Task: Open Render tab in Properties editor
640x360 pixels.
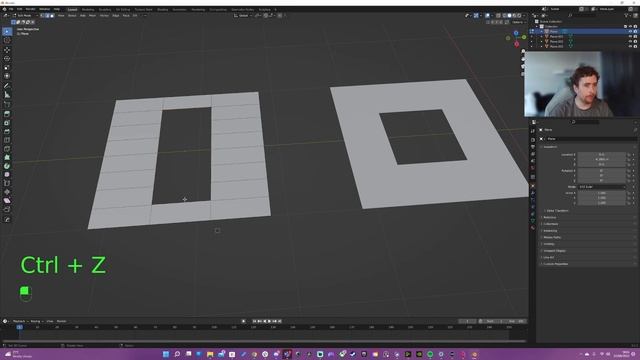Action: tap(533, 139)
